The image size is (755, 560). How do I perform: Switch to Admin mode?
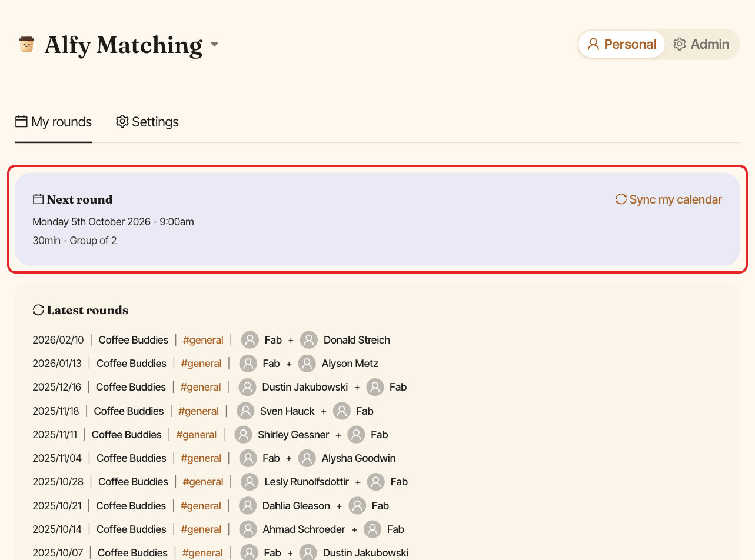pos(701,44)
